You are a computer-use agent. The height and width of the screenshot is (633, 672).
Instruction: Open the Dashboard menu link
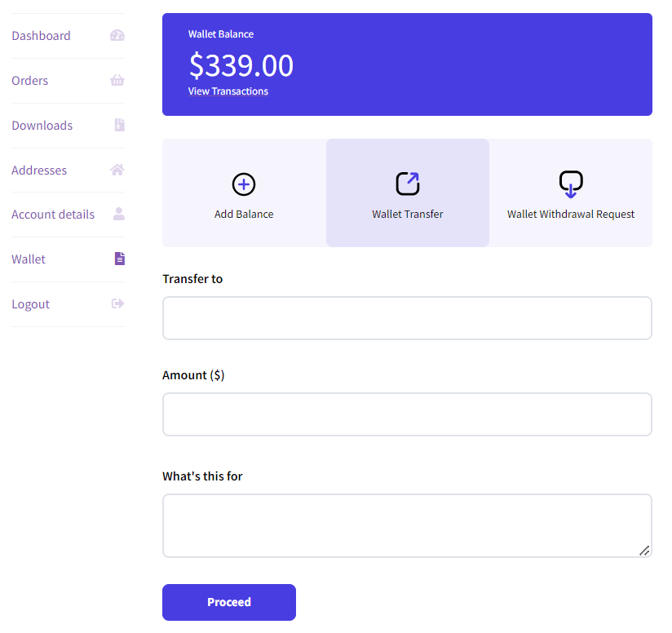click(41, 36)
